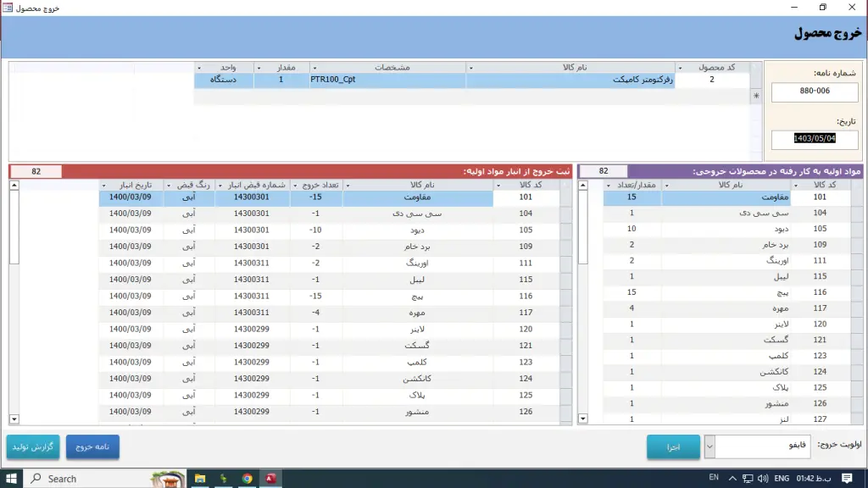Select the شماره نامه field showing 880-006
868x488 pixels.
click(x=814, y=91)
